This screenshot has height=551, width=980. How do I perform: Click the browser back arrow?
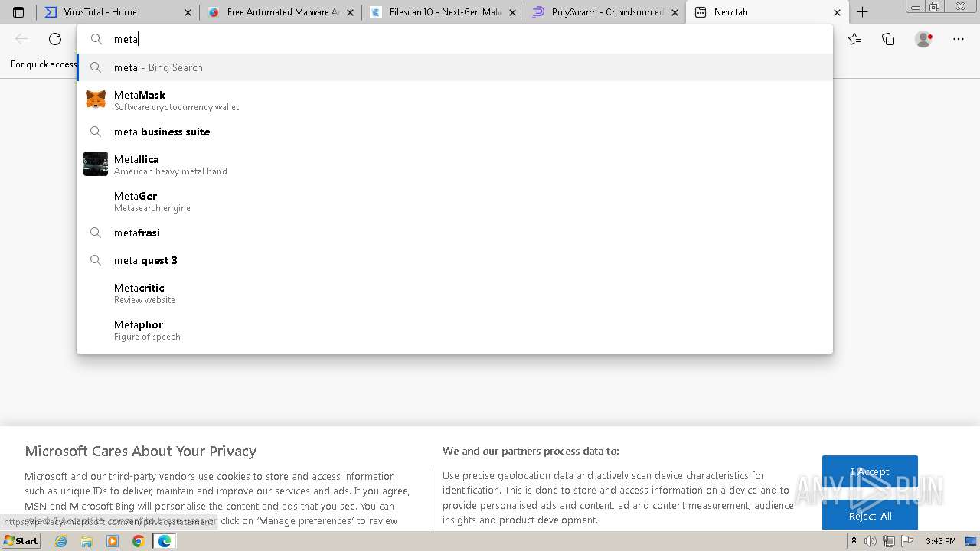click(x=21, y=39)
